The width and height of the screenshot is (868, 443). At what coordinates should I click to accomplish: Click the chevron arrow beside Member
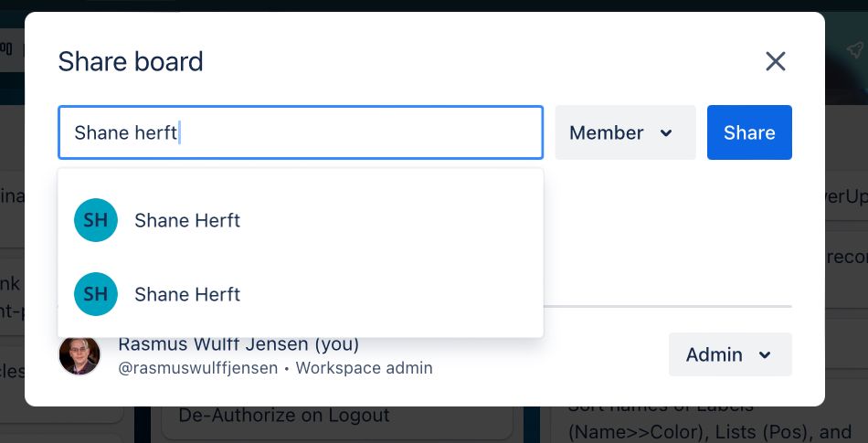pos(666,133)
